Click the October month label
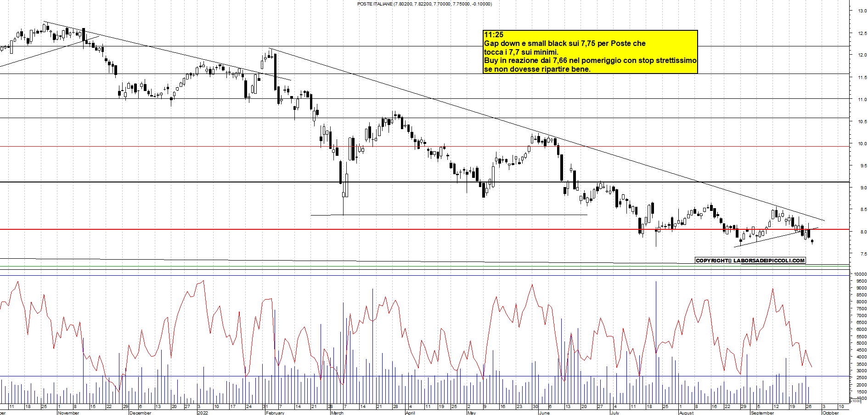The height and width of the screenshot is (415, 868). (830, 413)
